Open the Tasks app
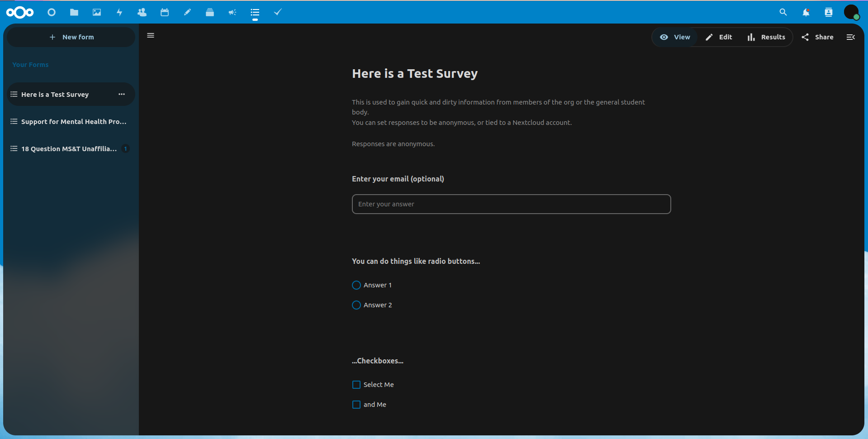Viewport: 868px width, 439px height. 277,12
